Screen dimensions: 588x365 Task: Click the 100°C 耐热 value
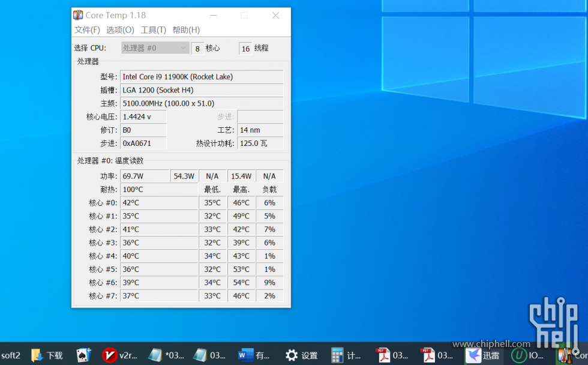pyautogui.click(x=159, y=190)
